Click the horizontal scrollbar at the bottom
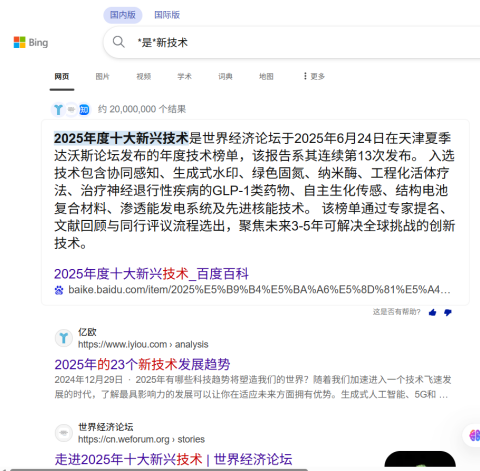The width and height of the screenshot is (480, 471). coord(158,470)
